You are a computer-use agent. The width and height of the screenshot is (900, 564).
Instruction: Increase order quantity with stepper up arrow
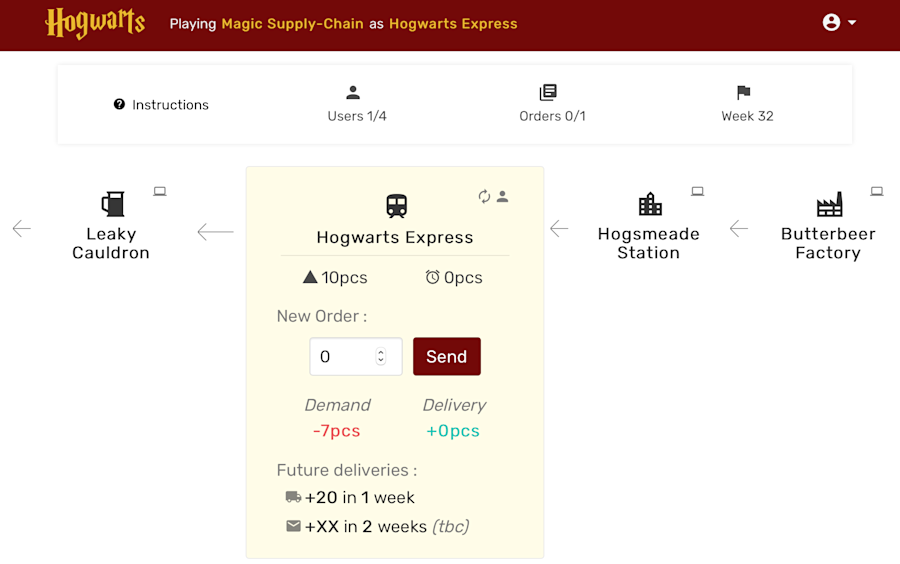tap(381, 352)
